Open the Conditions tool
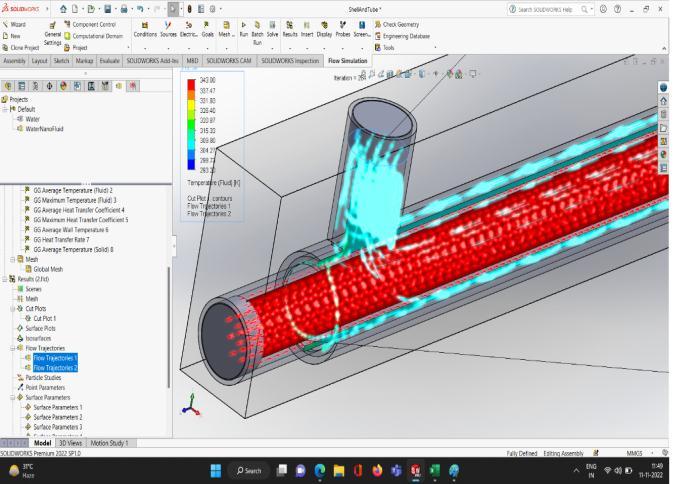697x484 pixels. [x=145, y=29]
